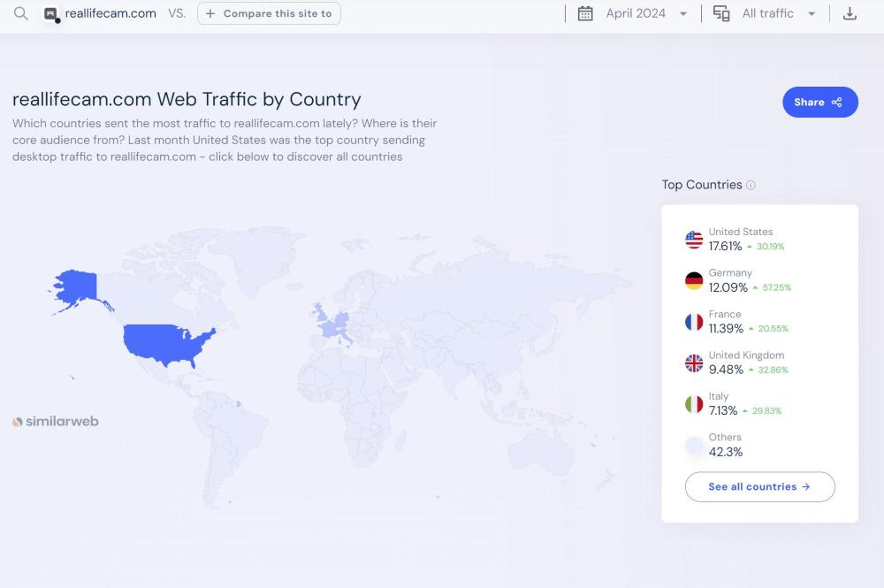Click the France flag icon
884x588 pixels.
point(694,322)
